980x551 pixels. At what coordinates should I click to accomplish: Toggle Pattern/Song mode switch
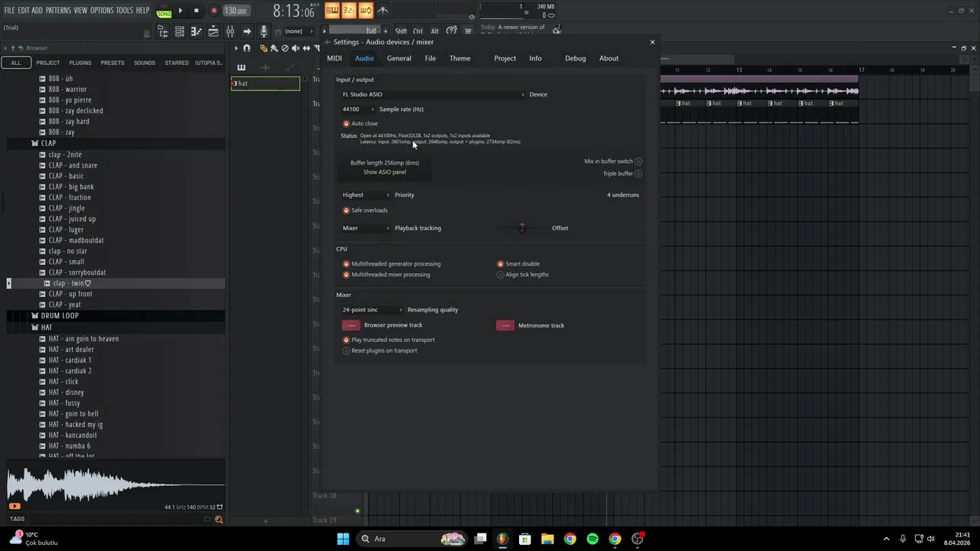click(164, 11)
